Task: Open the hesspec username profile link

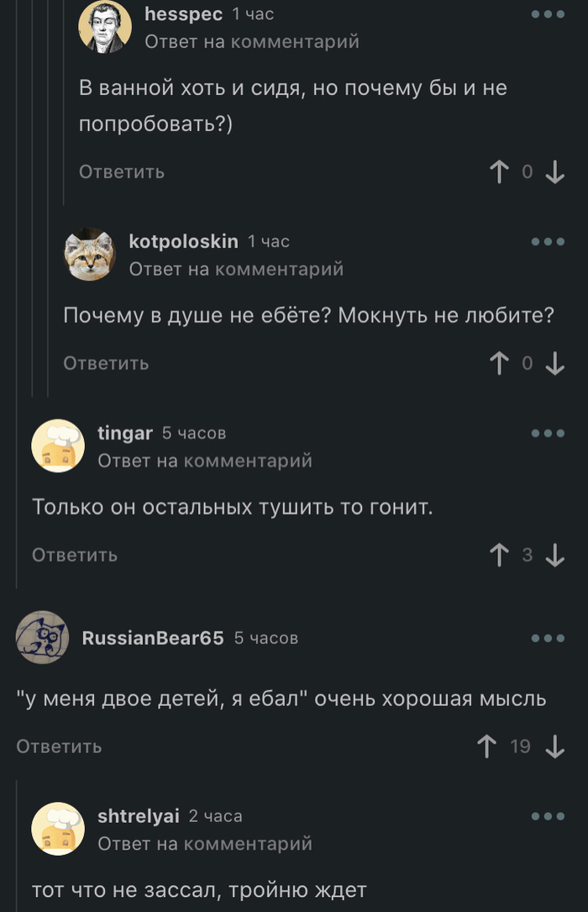Action: [x=183, y=14]
